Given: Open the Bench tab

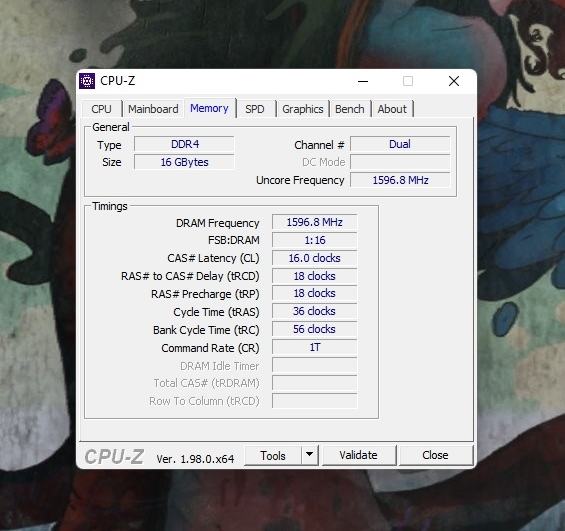Looking at the screenshot, I should coord(350,109).
